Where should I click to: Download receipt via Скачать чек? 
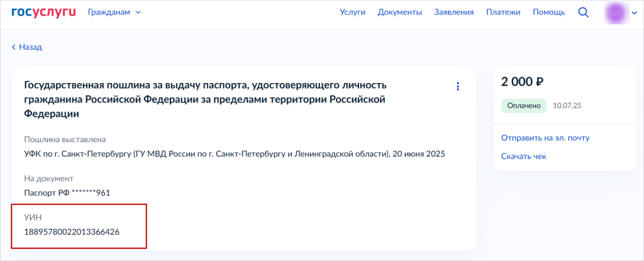coord(523,156)
